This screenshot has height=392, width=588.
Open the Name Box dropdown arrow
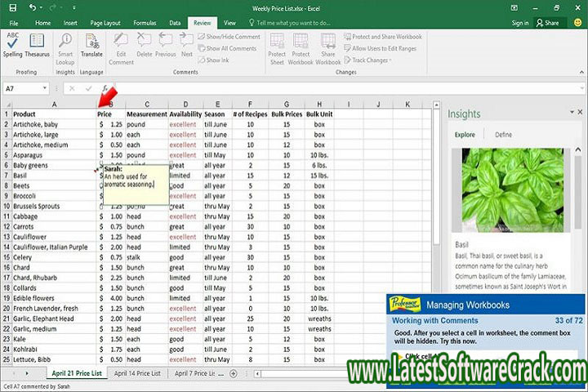tap(45, 88)
